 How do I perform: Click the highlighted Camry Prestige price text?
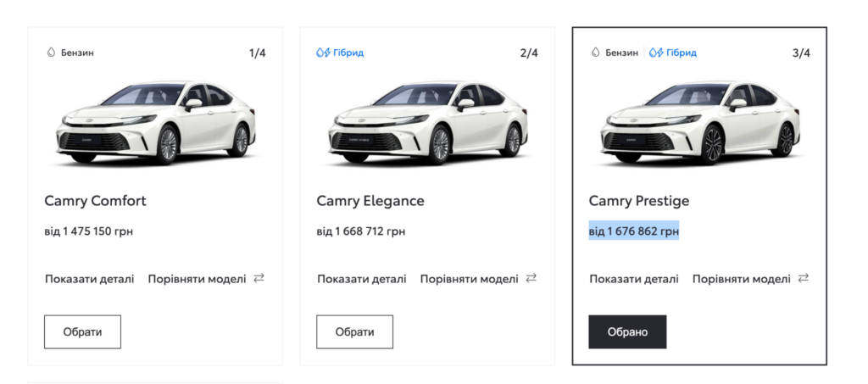[634, 231]
